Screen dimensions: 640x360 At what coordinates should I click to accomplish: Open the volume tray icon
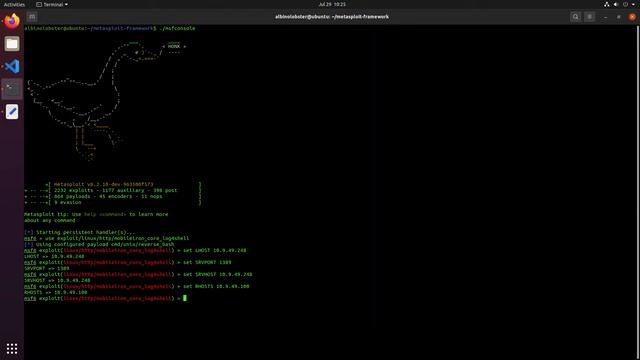[616, 4]
